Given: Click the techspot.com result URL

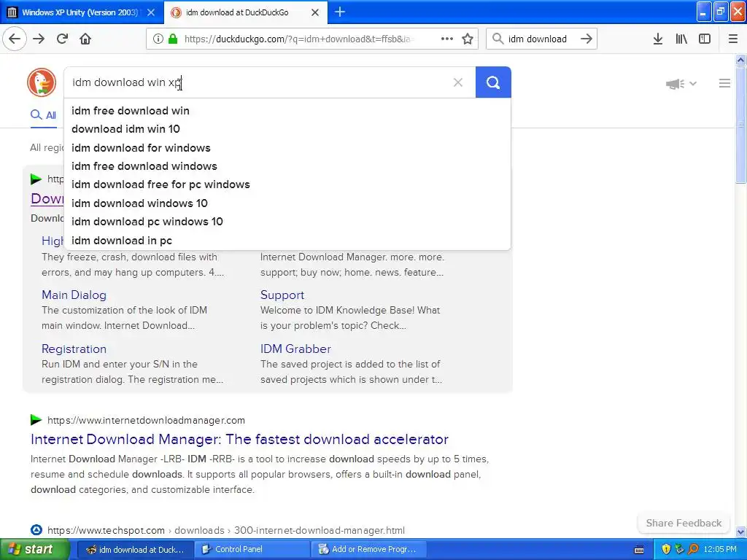Looking at the screenshot, I should pos(226,530).
